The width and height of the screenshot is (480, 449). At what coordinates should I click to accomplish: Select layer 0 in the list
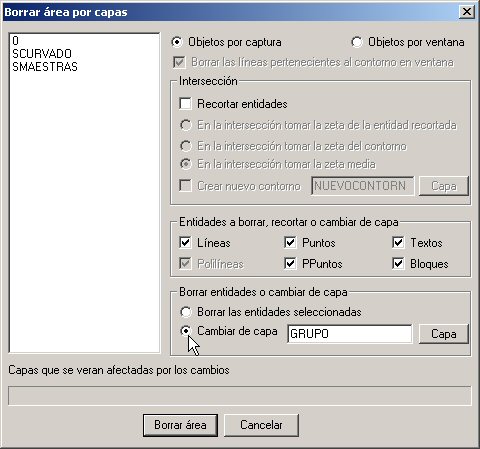coord(15,41)
